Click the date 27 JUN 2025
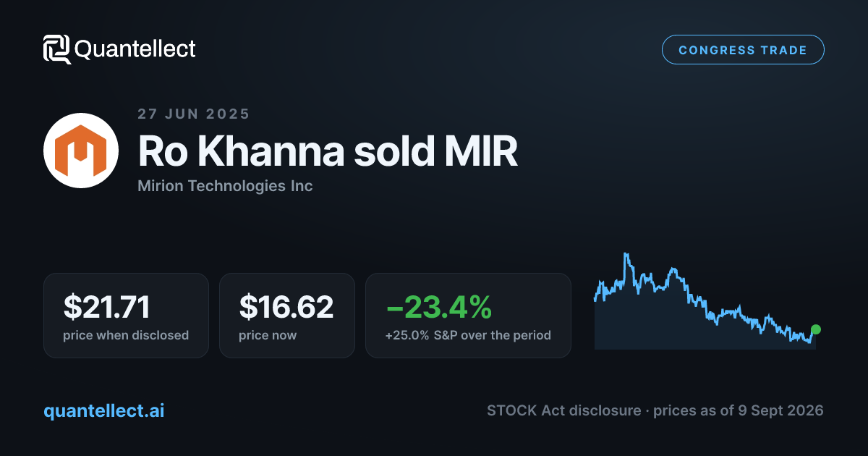Viewport: 868px width, 456px height. 194,114
